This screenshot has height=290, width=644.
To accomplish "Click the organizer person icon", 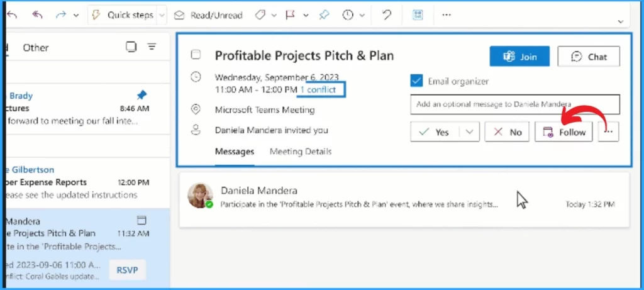I will pos(196,130).
